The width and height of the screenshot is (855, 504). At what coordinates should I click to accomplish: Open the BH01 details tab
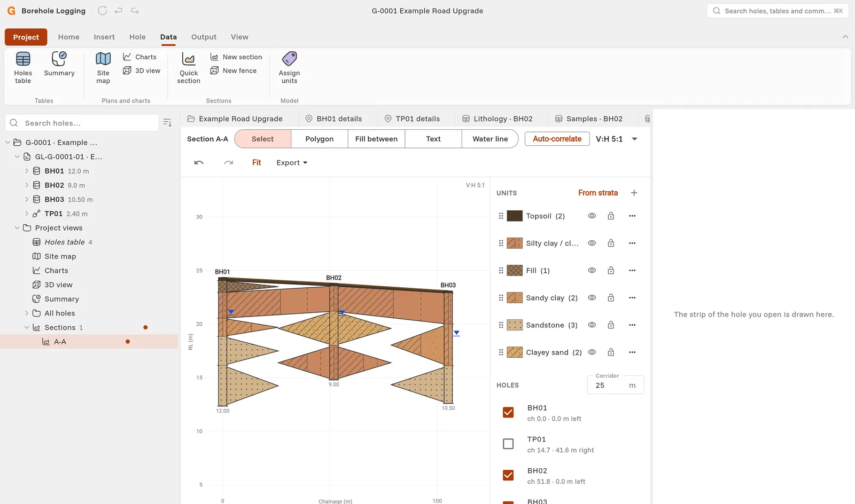click(x=333, y=119)
